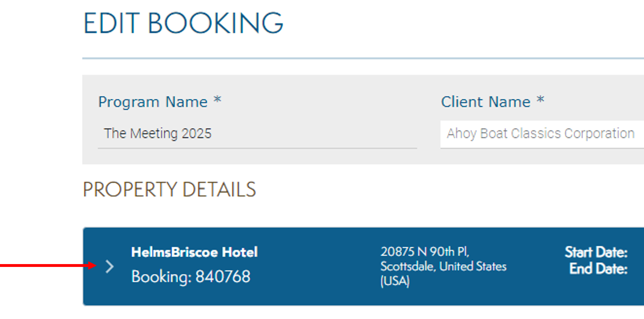Click the PROPERTY DETAILS section heading
The image size is (644, 319).
(169, 190)
